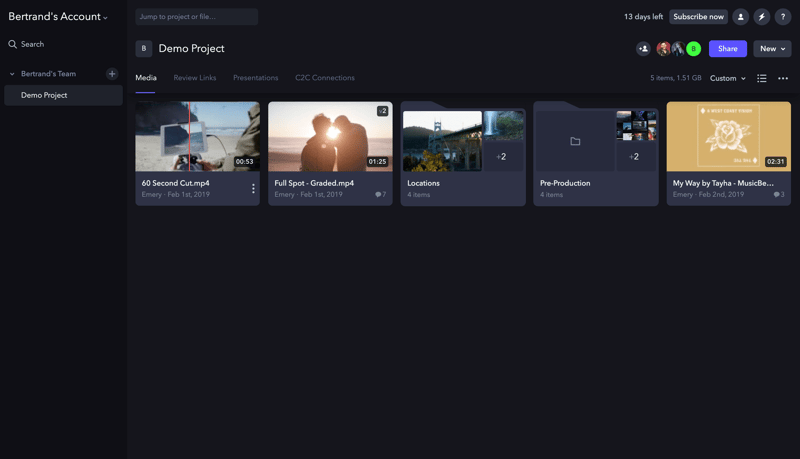Select Demo Project in sidebar
800x459 pixels.
click(63, 95)
